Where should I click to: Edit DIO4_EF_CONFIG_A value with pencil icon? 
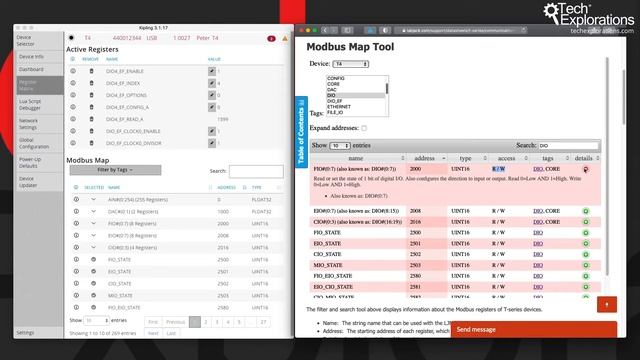(x=212, y=107)
